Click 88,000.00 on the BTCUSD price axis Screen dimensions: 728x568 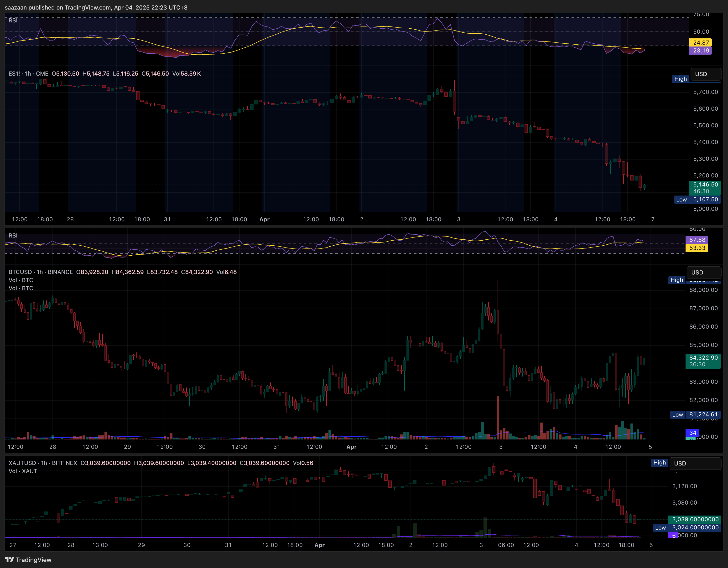point(703,290)
